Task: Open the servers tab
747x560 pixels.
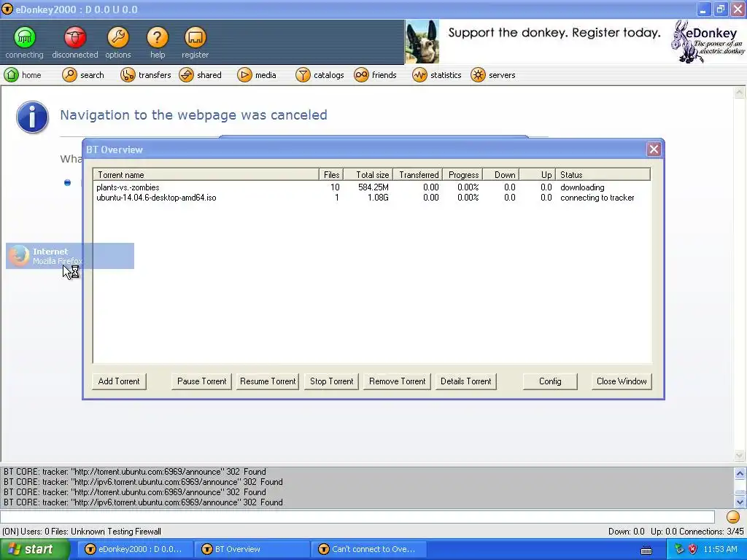Action: pos(492,75)
